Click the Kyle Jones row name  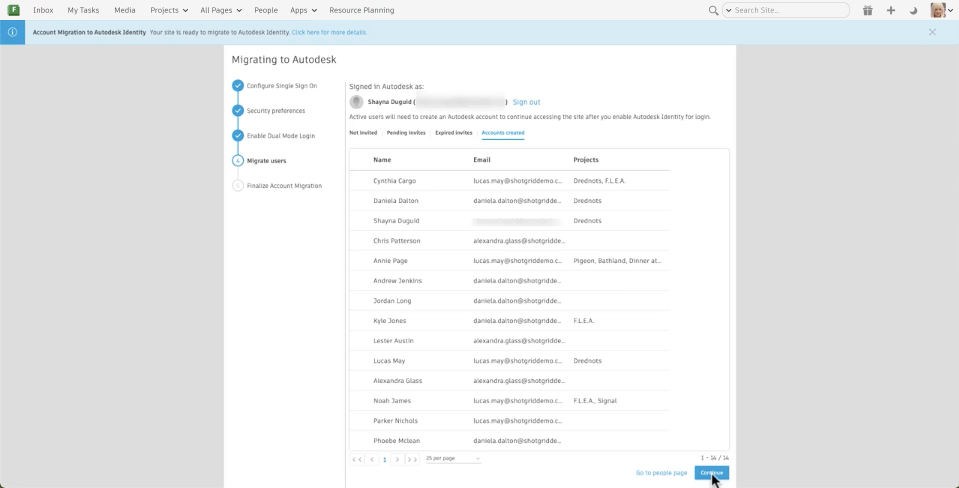click(390, 320)
